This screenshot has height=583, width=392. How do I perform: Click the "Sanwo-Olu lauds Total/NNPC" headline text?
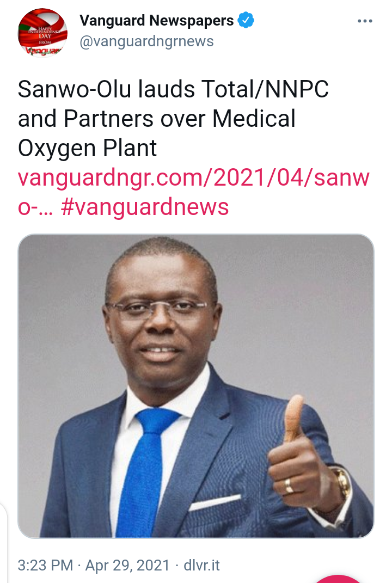click(173, 89)
